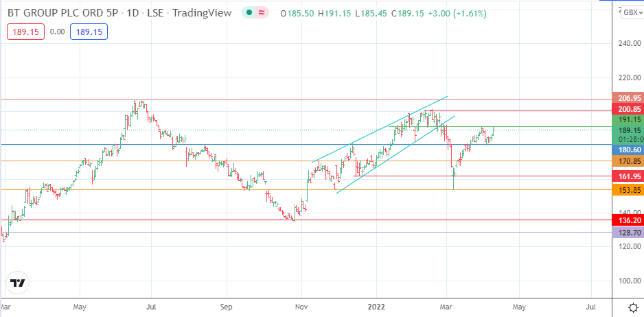Click the blue 189.15 buy price button

[89, 32]
